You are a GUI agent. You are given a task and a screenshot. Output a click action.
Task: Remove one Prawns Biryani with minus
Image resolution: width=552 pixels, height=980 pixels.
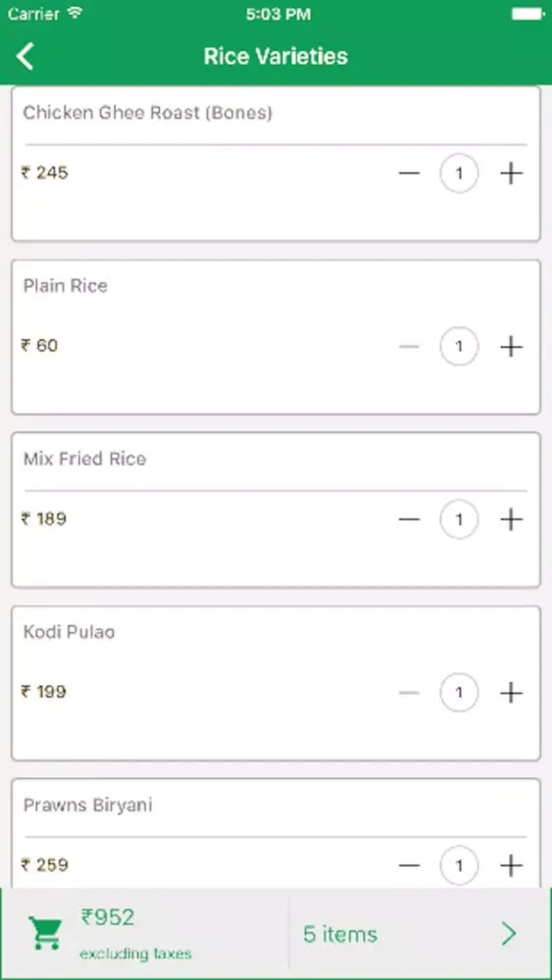click(409, 865)
